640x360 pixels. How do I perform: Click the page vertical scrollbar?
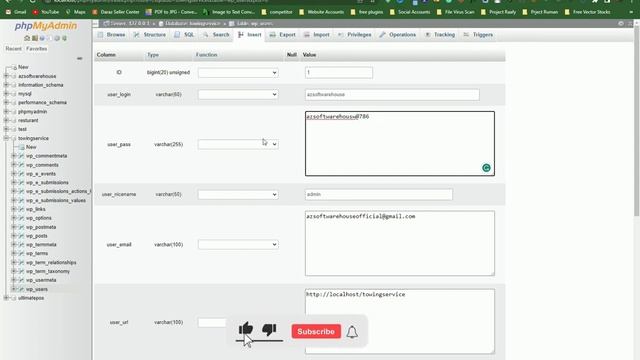click(x=637, y=122)
